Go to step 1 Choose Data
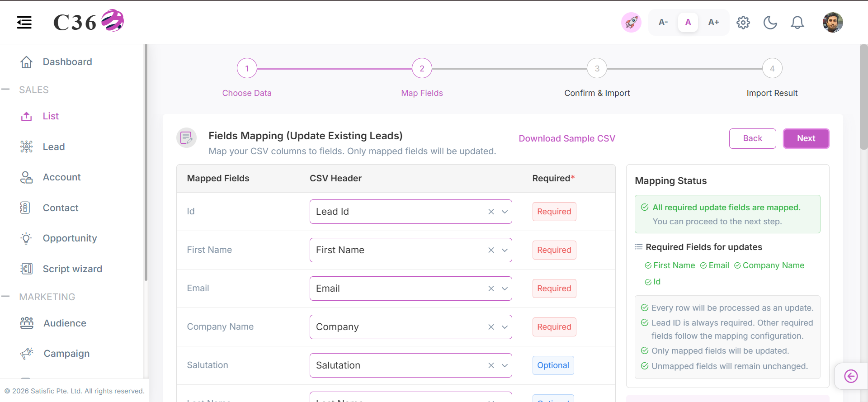868x402 pixels. [x=247, y=68]
